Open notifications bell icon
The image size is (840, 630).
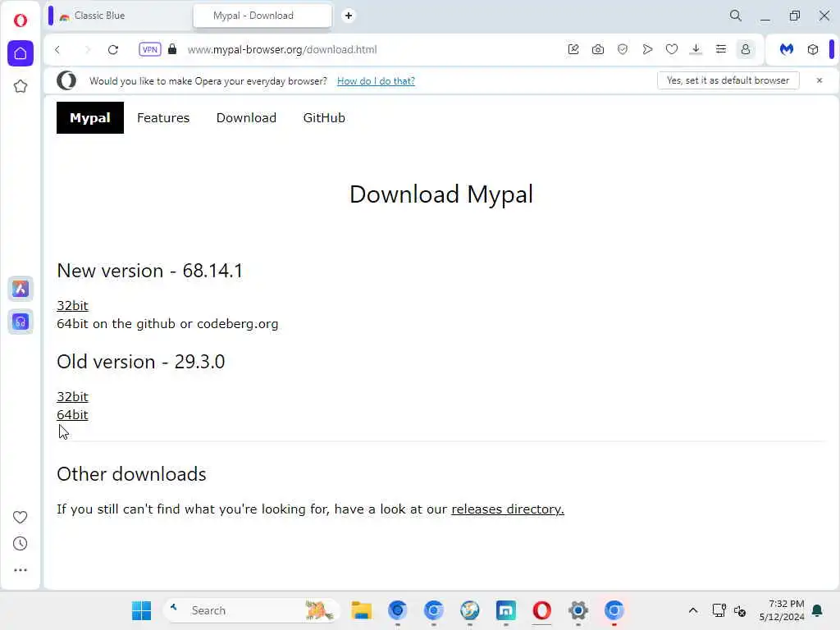(818, 610)
